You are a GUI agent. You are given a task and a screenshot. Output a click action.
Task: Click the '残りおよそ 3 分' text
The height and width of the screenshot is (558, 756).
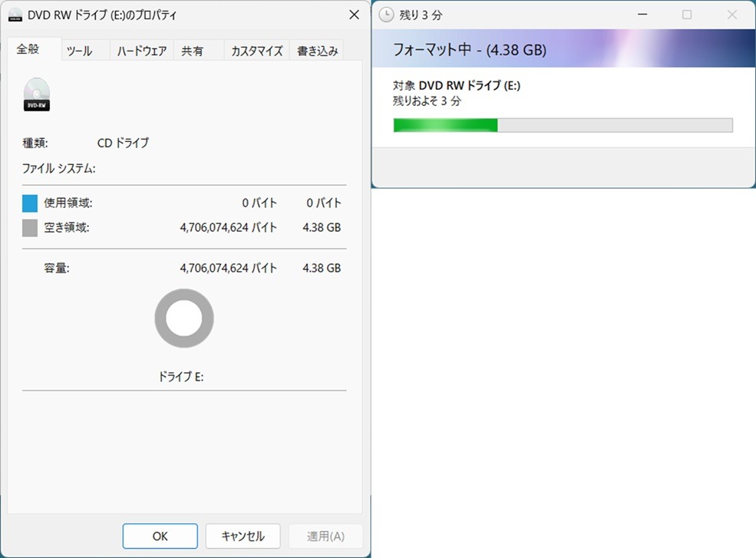click(428, 101)
